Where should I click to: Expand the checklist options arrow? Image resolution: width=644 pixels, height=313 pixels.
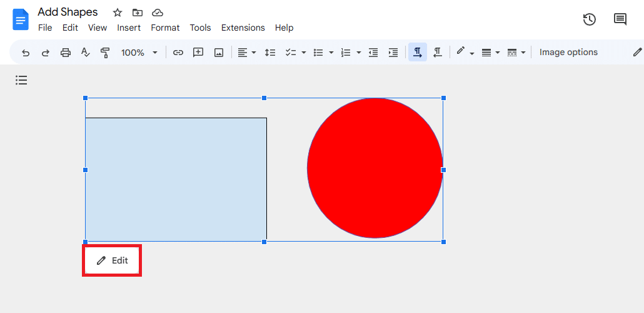304,53
